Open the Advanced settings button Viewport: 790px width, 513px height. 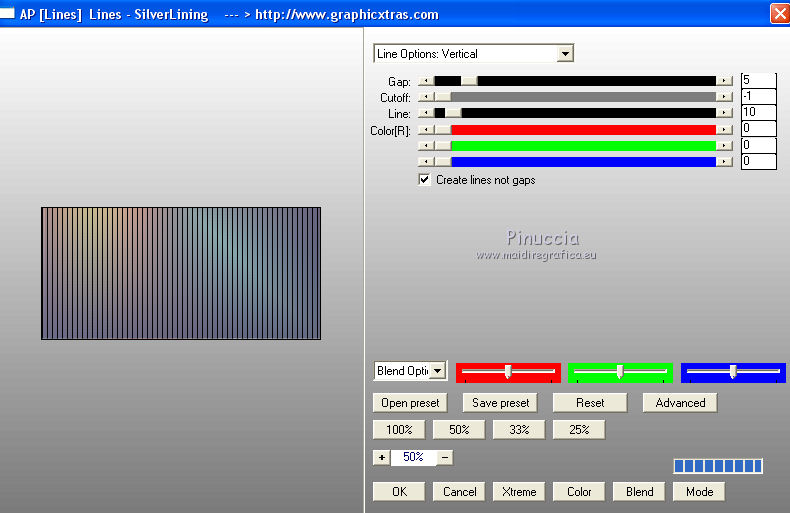tap(680, 403)
